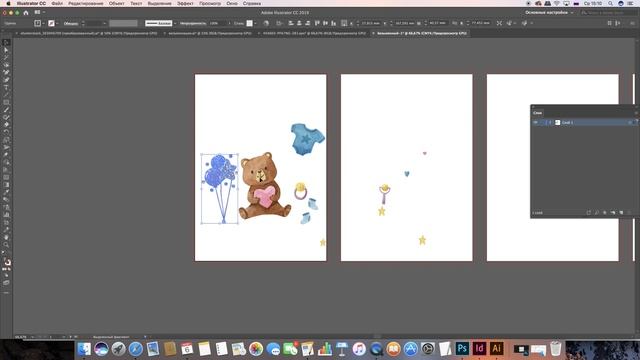The width and height of the screenshot is (640, 360).
Task: Select the Selection tool (black arrow)
Action: 6,42
